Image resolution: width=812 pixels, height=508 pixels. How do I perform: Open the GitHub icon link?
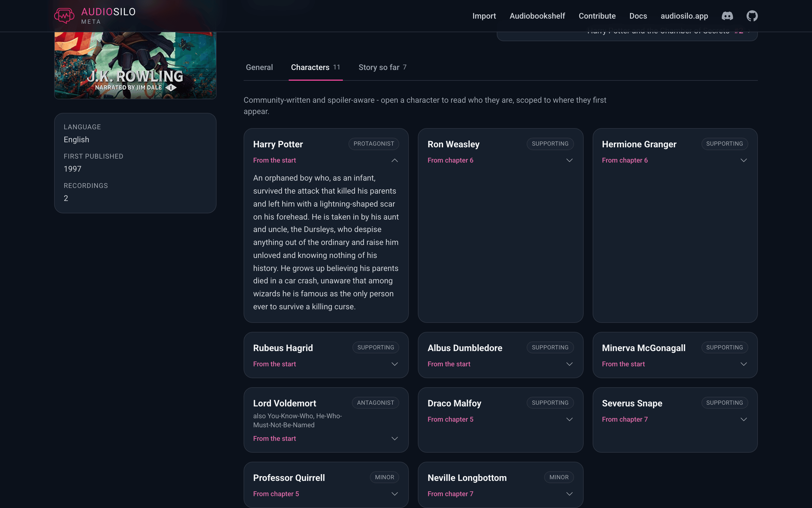(x=752, y=16)
